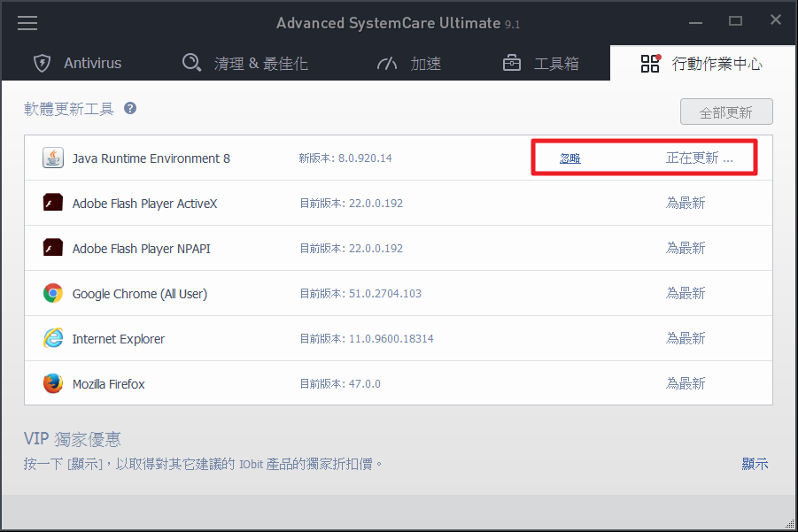Click the Internet Explorer icon
This screenshot has height=532, width=798.
coord(53,339)
